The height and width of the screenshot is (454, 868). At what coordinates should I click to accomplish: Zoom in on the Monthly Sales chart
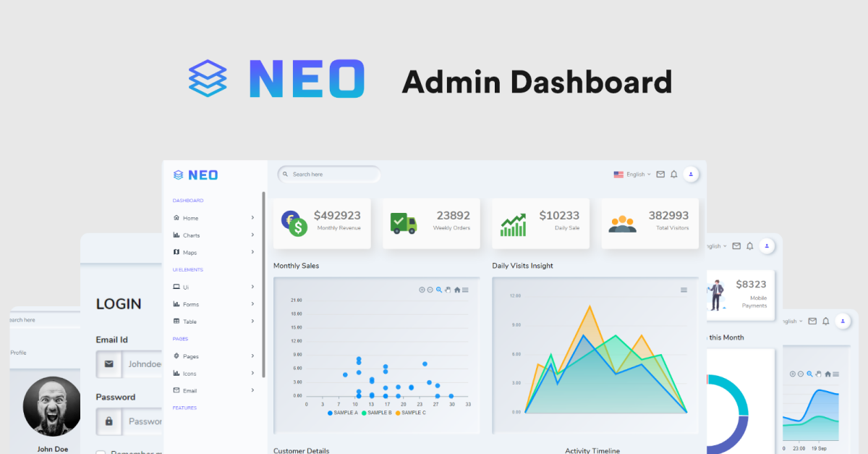pyautogui.click(x=422, y=290)
